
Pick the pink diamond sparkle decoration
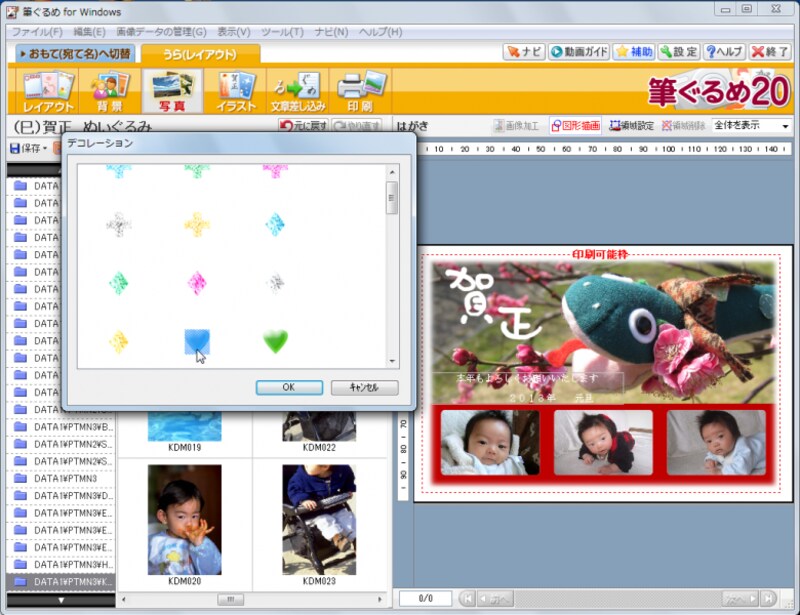coord(197,284)
